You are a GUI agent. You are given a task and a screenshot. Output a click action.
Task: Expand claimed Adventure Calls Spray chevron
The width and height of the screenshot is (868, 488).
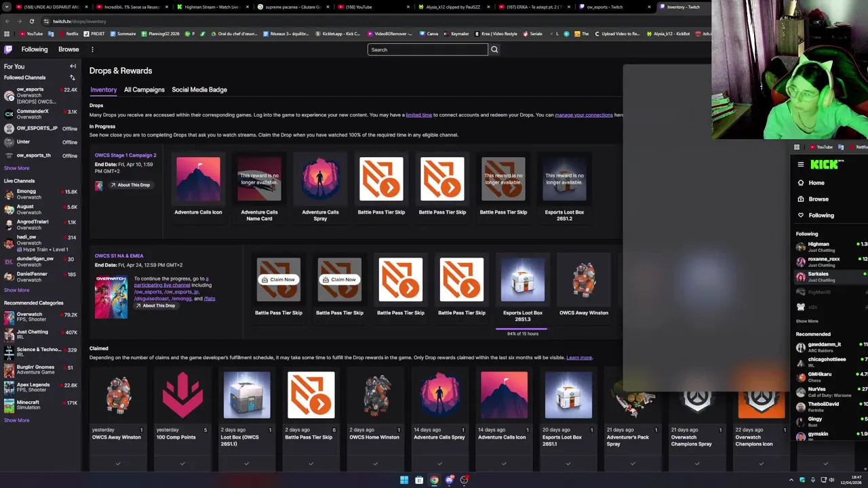(439, 464)
